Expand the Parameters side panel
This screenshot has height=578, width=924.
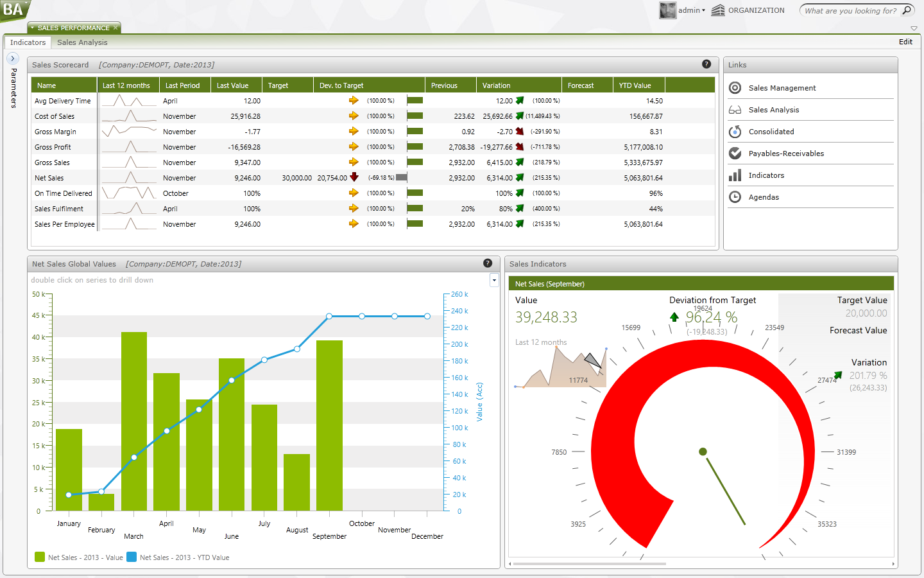click(12, 57)
